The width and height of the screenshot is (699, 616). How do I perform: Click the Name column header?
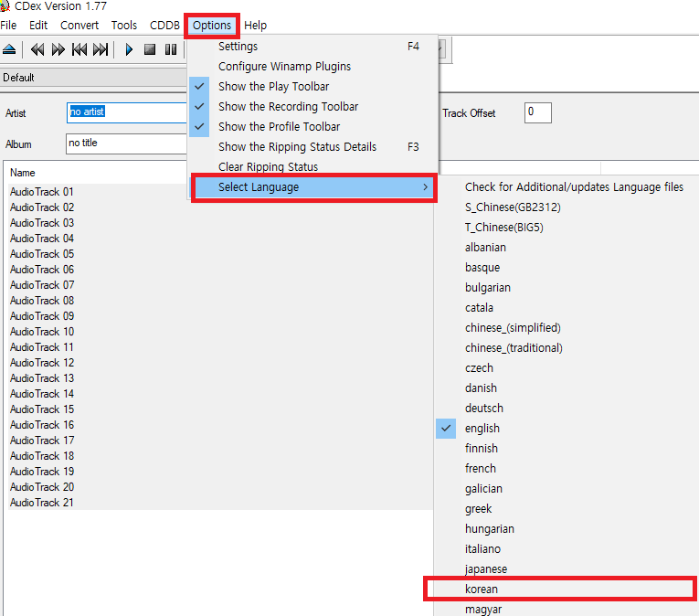pos(95,173)
